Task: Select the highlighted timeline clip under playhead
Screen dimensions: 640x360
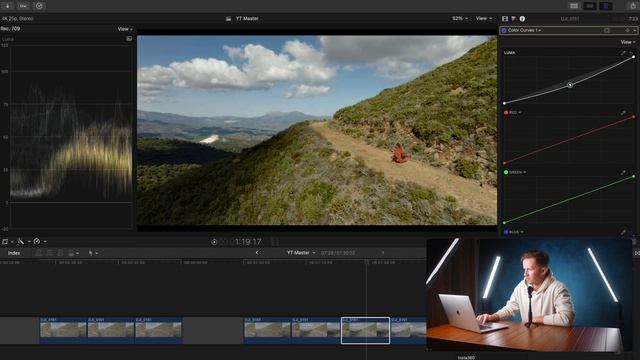Action: (x=365, y=330)
